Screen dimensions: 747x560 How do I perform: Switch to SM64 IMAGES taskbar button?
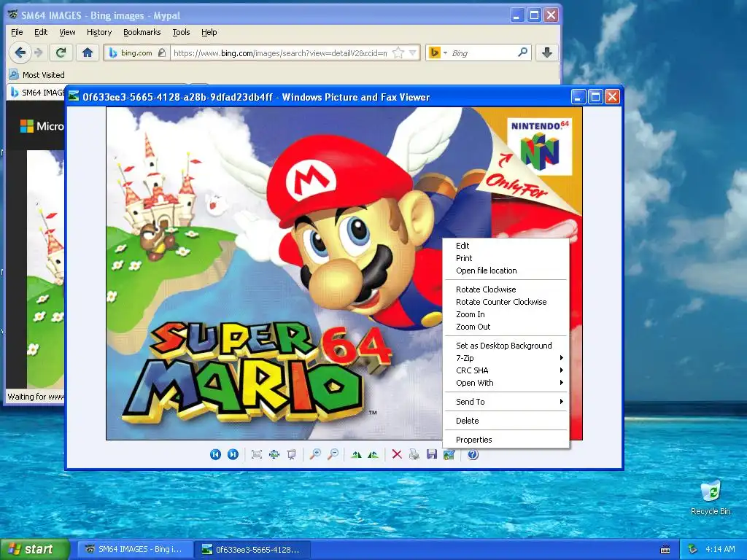coord(135,550)
